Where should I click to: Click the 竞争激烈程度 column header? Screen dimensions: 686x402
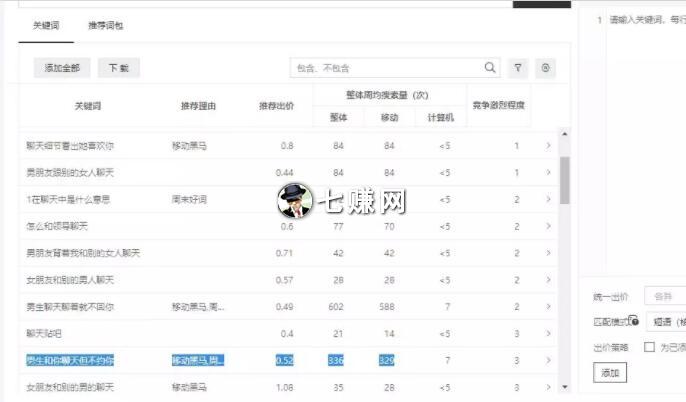(498, 105)
